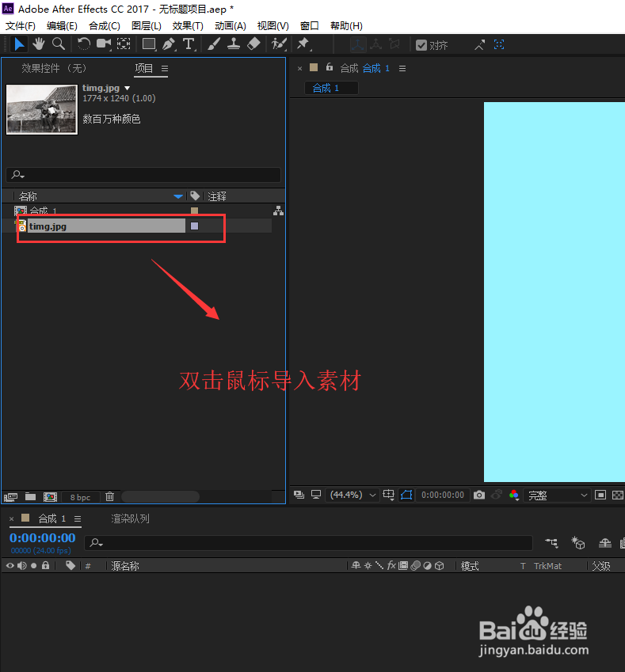Click the Interpret Footage button

(11, 497)
